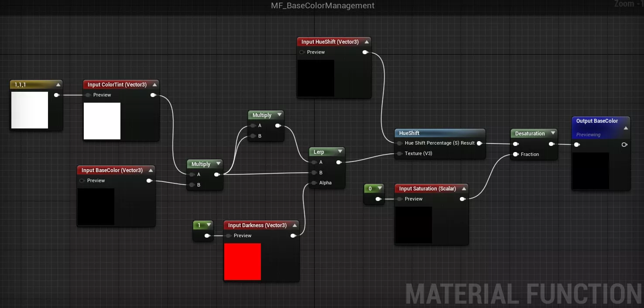Viewport: 644px width, 308px height.
Task: Collapse the Desaturation node via its chevron
Action: (553, 133)
